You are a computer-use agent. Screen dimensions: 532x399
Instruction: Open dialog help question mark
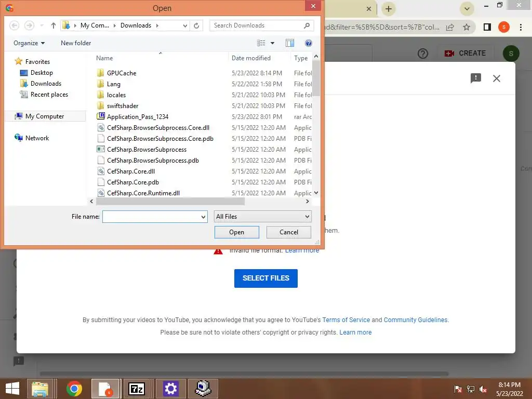tap(309, 43)
